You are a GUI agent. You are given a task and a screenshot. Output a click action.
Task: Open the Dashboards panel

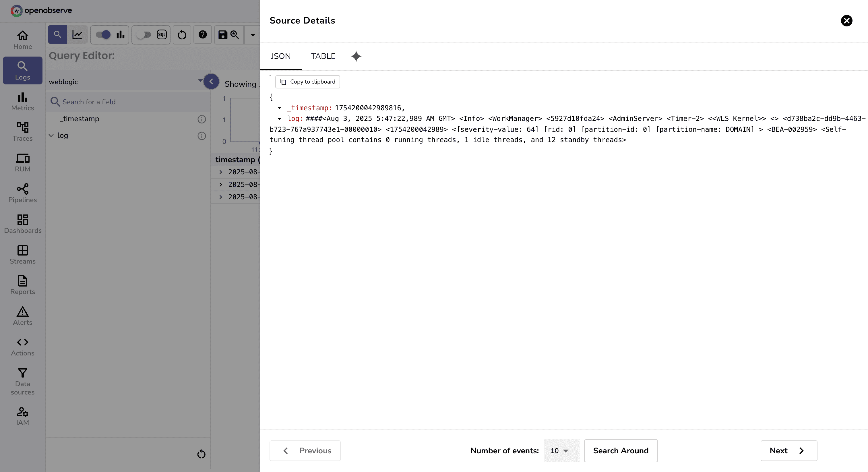pos(22,224)
